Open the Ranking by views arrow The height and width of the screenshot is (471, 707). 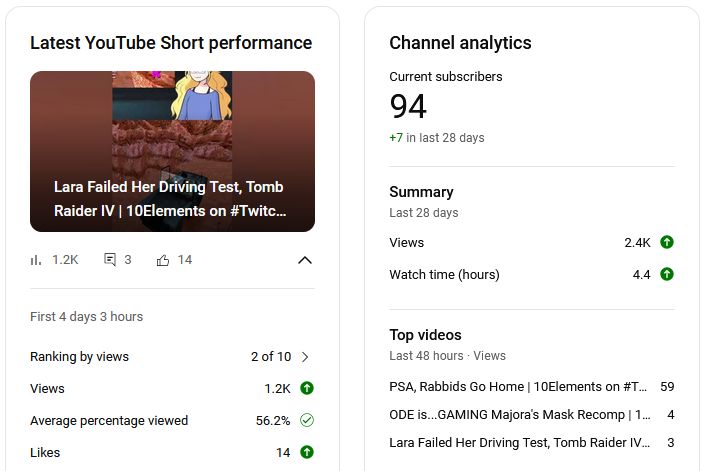coord(305,357)
